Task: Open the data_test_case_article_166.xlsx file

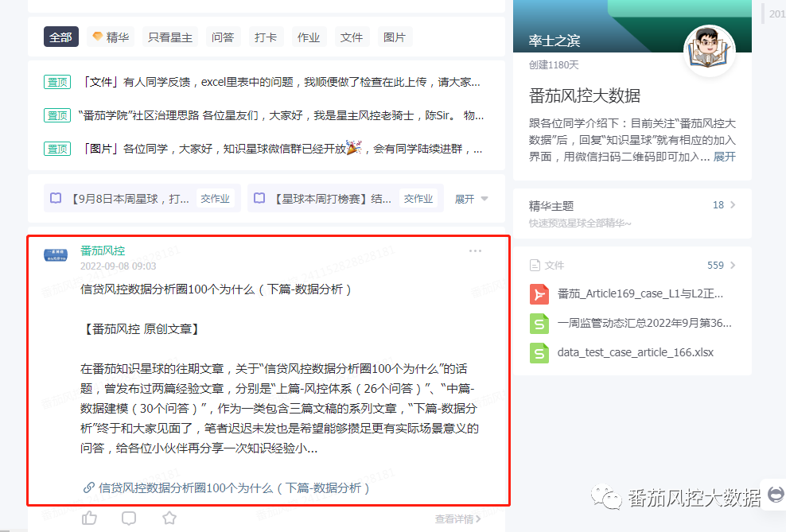Action: (613, 352)
